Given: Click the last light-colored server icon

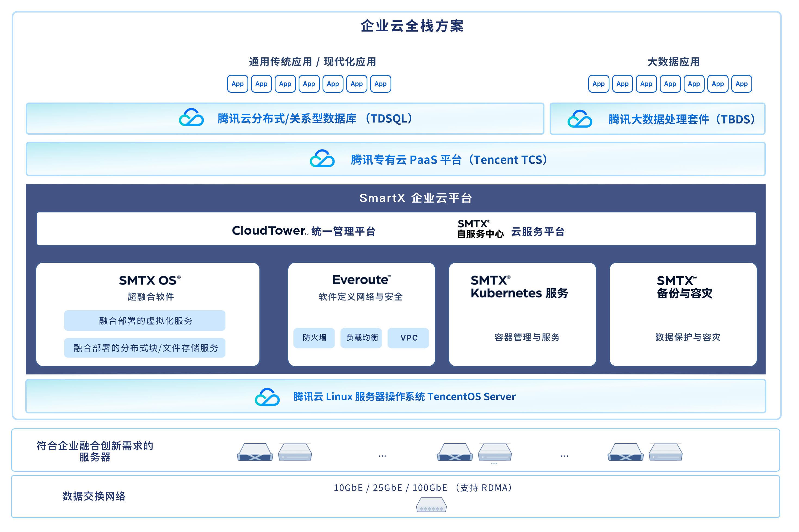Looking at the screenshot, I should (x=665, y=452).
